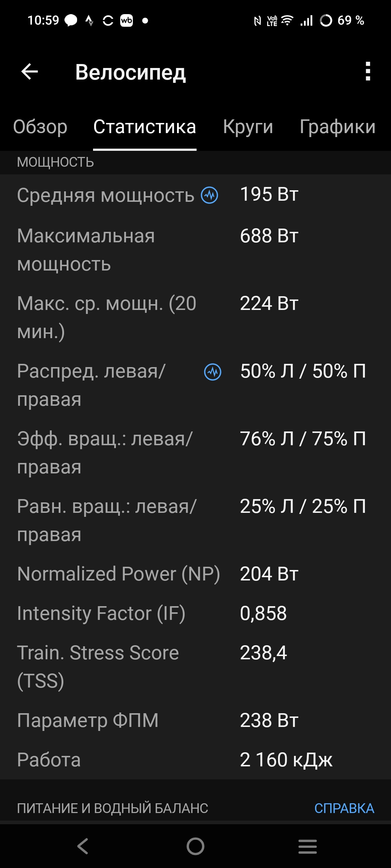The height and width of the screenshot is (868, 391).
Task: Select the Train. Stress Score (TSS) row
Action: click(x=195, y=667)
